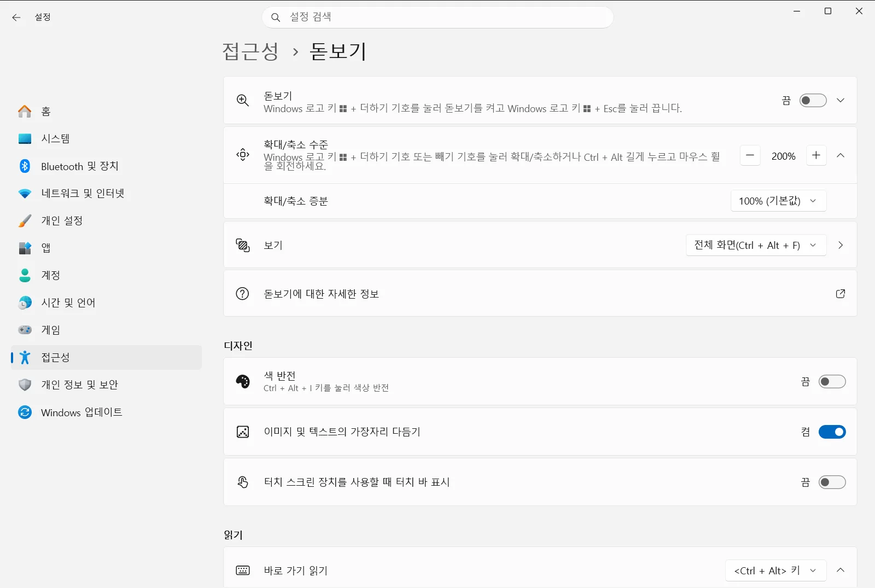Viewport: 875px width, 588px height.
Task: Increase zoom level with plus button
Action: pos(816,155)
